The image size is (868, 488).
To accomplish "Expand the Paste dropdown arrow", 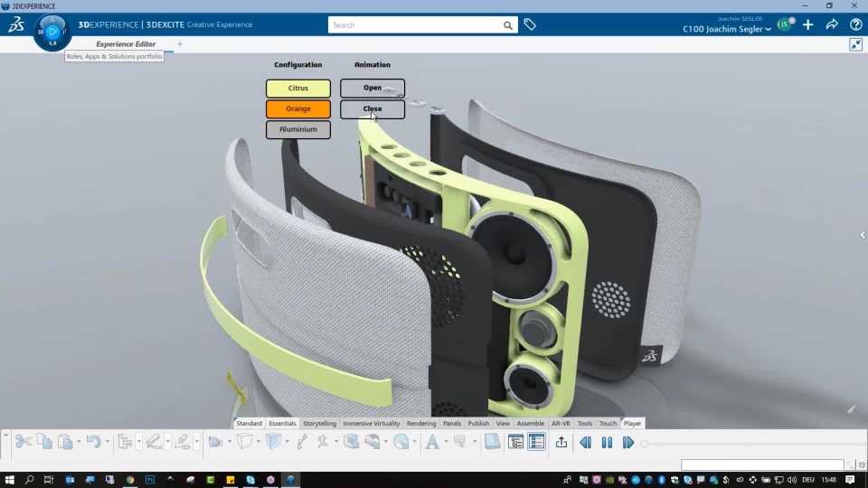I will 80,442.
